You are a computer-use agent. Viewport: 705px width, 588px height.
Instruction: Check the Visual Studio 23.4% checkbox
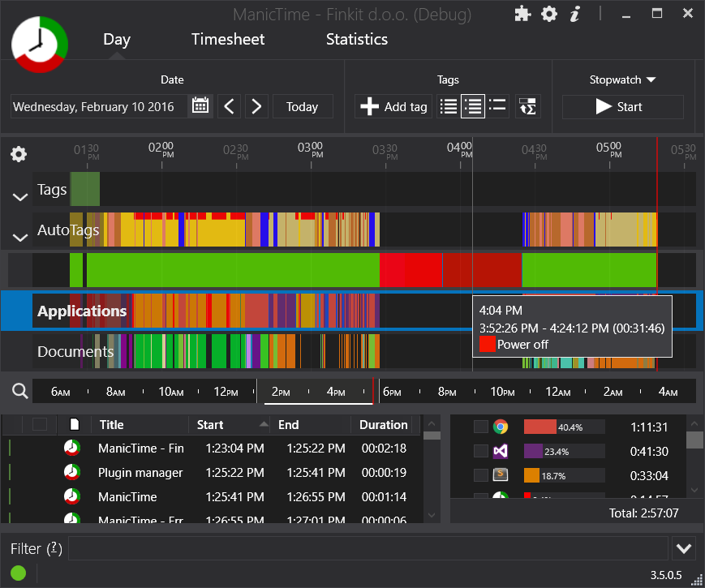[x=480, y=451]
